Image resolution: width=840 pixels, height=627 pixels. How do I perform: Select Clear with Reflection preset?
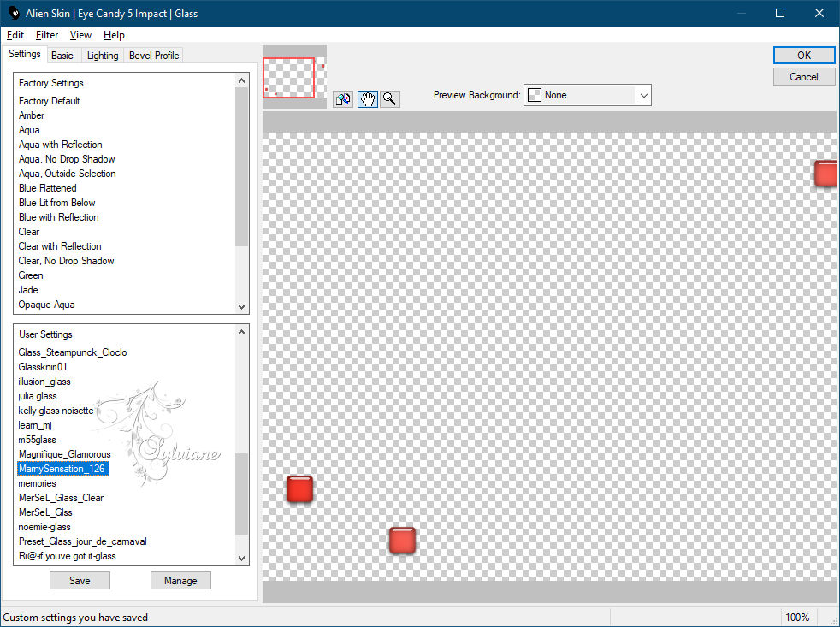[60, 246]
